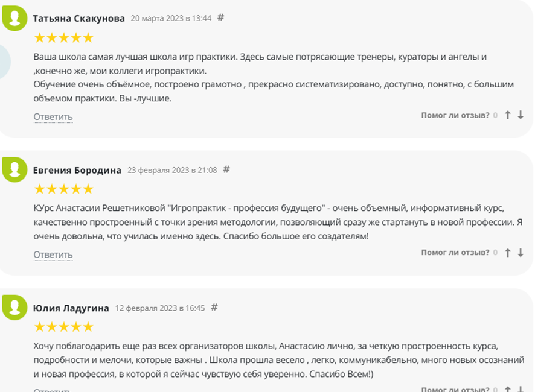Click Ответить under Татьяна Скакунова's review

point(53,116)
